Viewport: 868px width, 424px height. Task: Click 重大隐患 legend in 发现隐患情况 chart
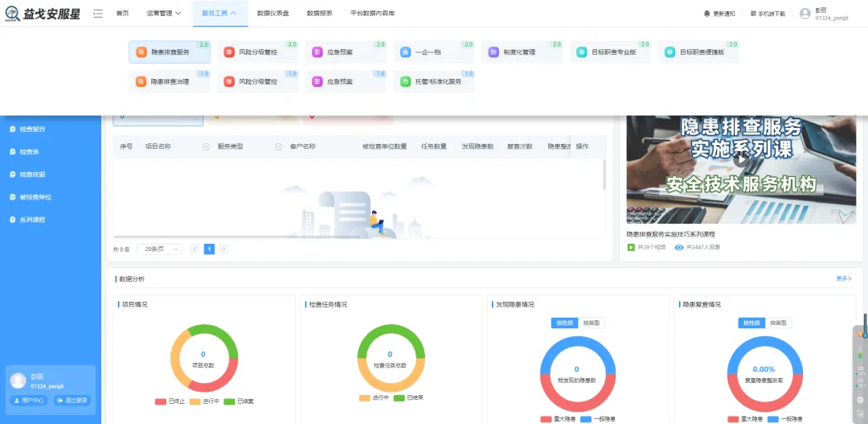coord(559,419)
